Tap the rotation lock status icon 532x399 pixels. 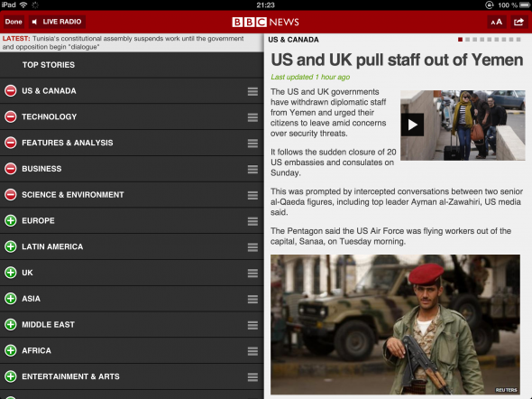(x=490, y=5)
